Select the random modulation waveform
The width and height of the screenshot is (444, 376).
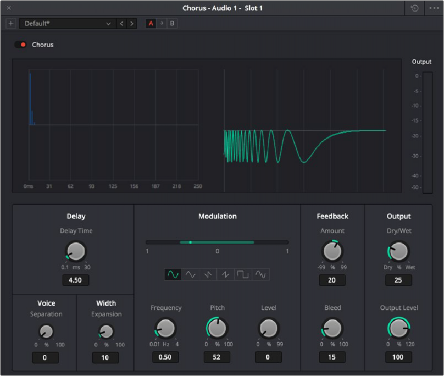click(x=260, y=274)
